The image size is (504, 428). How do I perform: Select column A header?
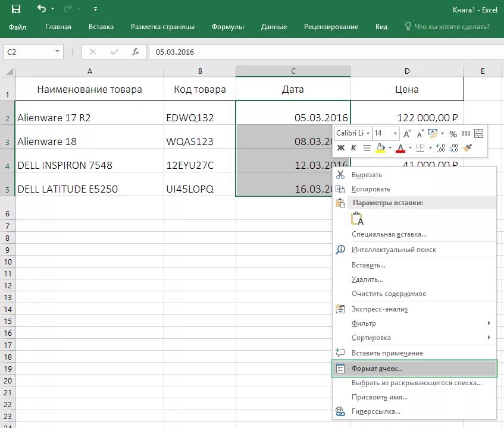coord(90,71)
